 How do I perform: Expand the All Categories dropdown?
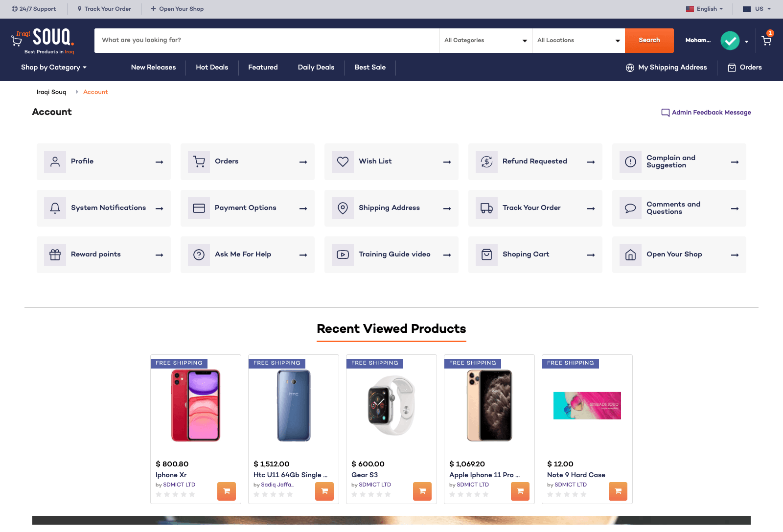(x=485, y=41)
